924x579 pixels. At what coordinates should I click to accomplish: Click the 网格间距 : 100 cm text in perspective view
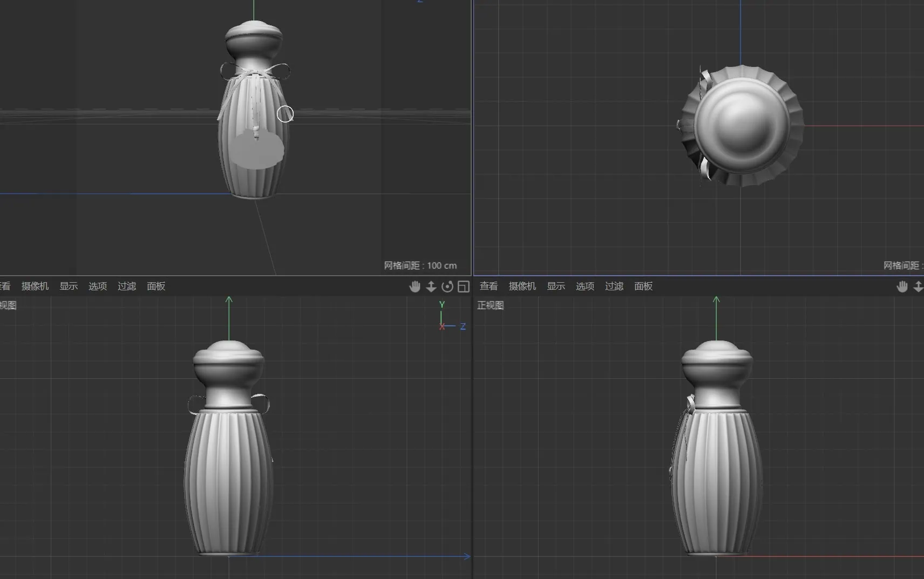420,265
